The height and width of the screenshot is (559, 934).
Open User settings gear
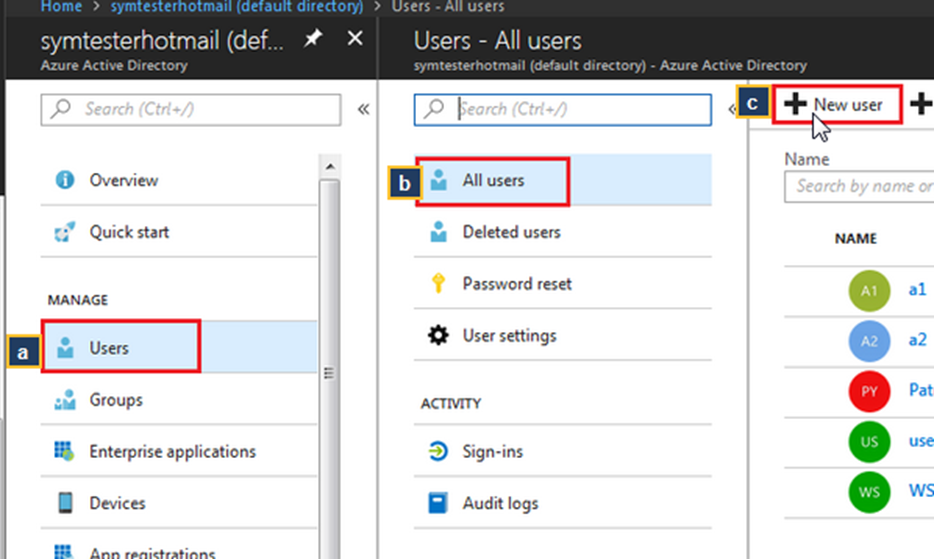click(438, 336)
